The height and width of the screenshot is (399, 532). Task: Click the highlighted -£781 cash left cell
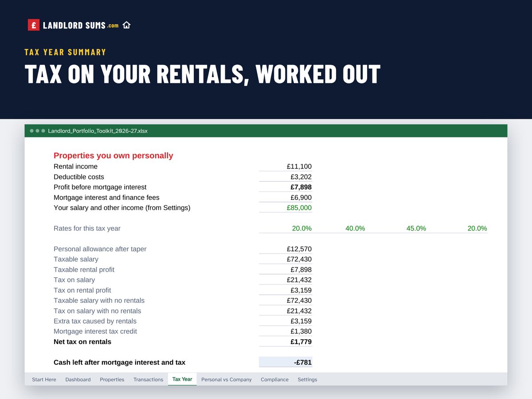tap(286, 362)
